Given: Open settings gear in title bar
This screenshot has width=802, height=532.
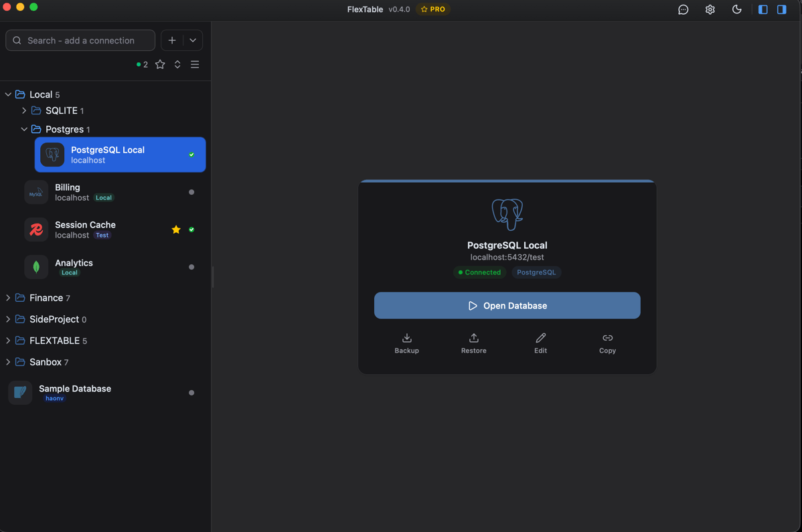Looking at the screenshot, I should [710, 10].
